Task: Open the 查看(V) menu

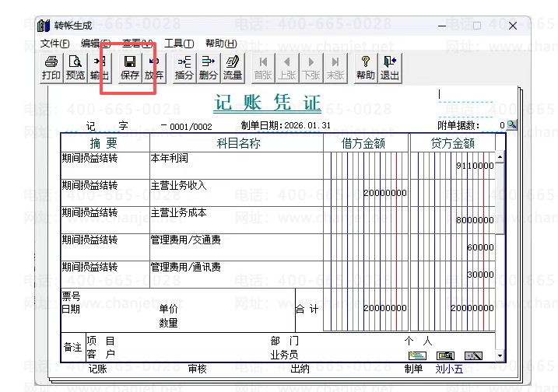Action: pos(138,44)
